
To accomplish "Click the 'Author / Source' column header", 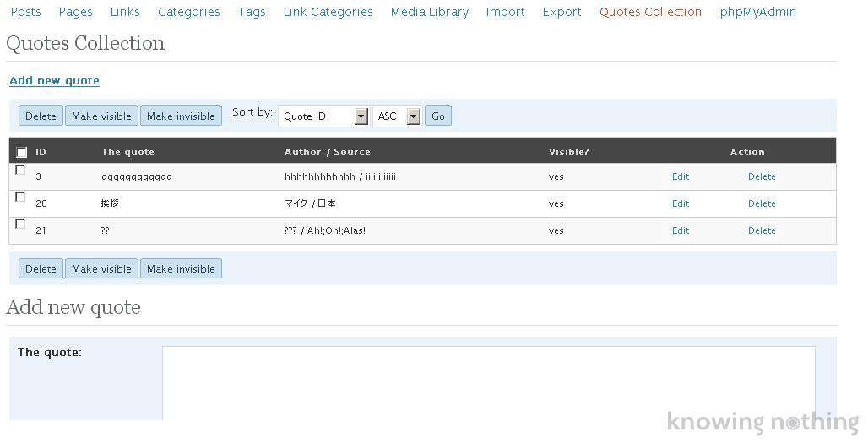I will [327, 152].
